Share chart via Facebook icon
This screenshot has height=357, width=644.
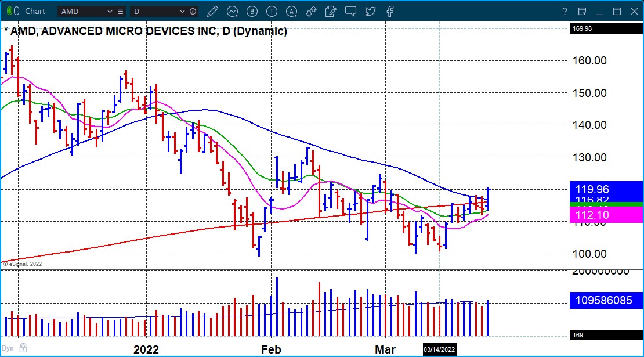(x=390, y=12)
